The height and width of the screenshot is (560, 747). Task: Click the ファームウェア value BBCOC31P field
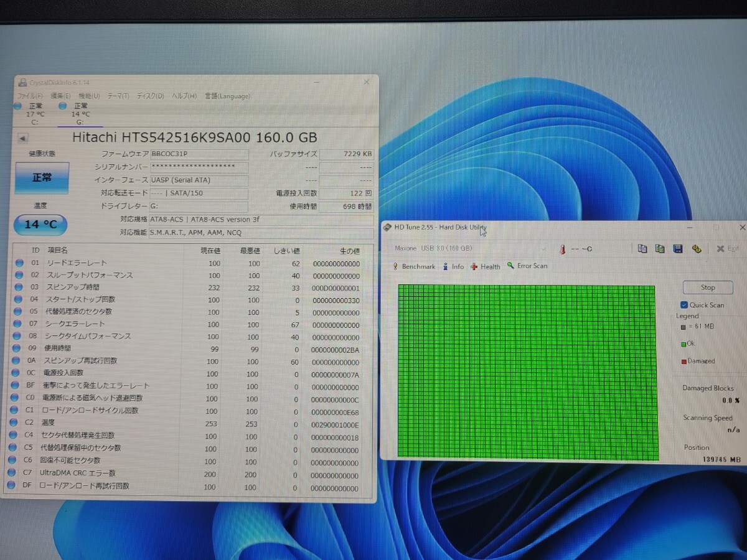tap(199, 154)
